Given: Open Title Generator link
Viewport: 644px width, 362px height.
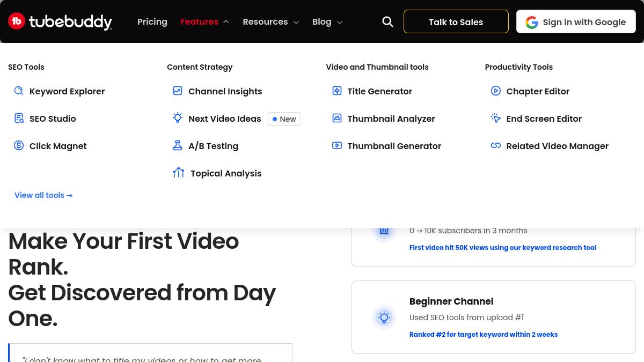Looking at the screenshot, I should point(380,91).
